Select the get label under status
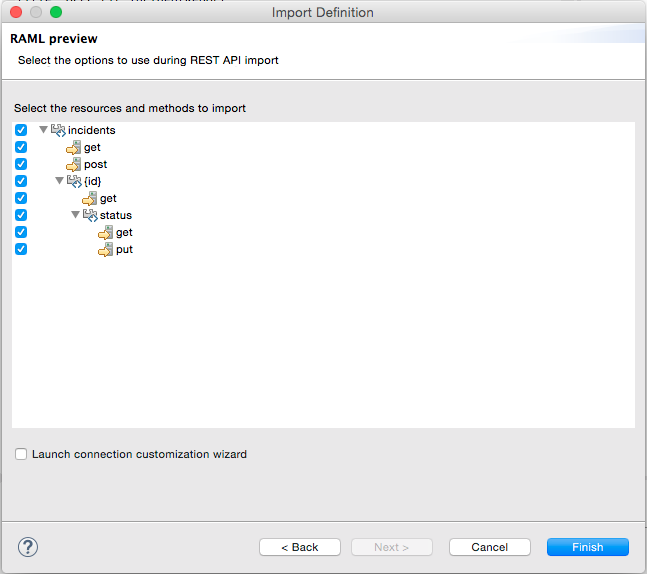The height and width of the screenshot is (574, 647). (x=124, y=233)
